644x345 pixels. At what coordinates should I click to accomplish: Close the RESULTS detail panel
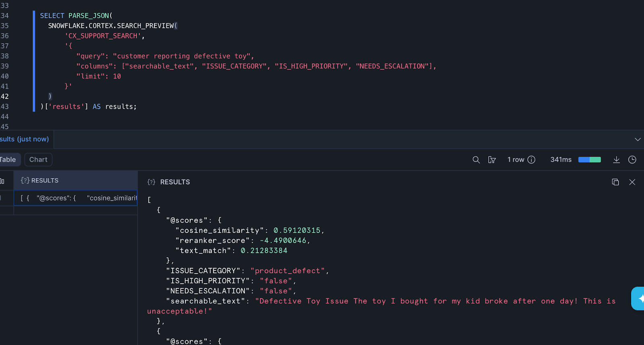point(632,182)
